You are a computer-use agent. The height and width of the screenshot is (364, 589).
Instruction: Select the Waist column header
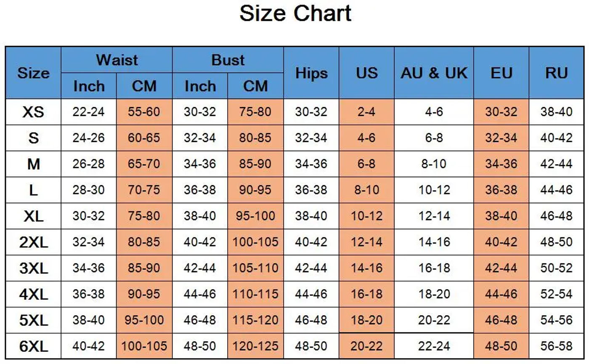click(x=117, y=60)
